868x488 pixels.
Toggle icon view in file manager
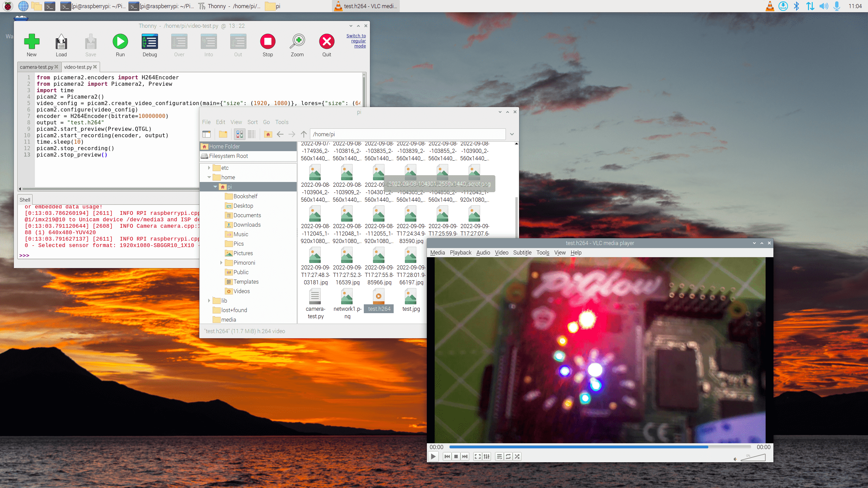click(x=239, y=134)
